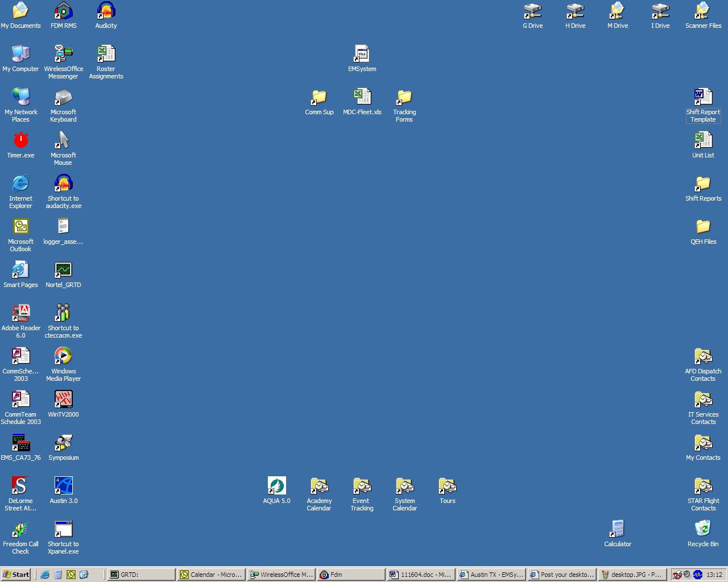This screenshot has width=728, height=582.
Task: Select the AFD Dispatch Contacts icon
Action: click(703, 364)
